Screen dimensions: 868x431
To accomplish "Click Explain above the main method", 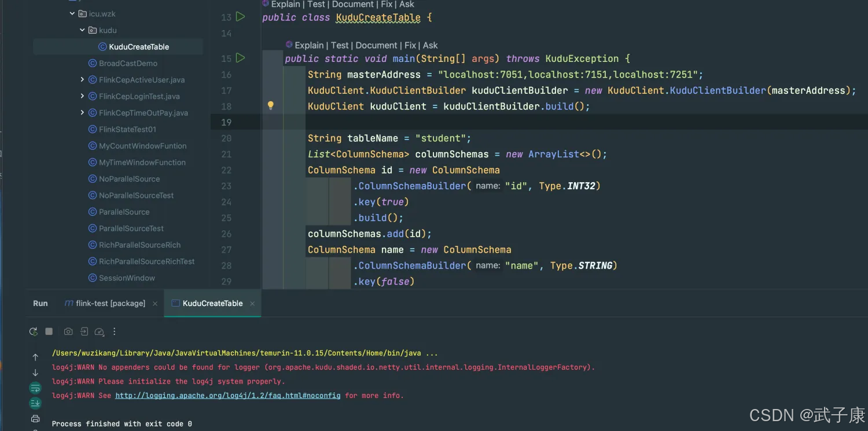I will click(309, 45).
